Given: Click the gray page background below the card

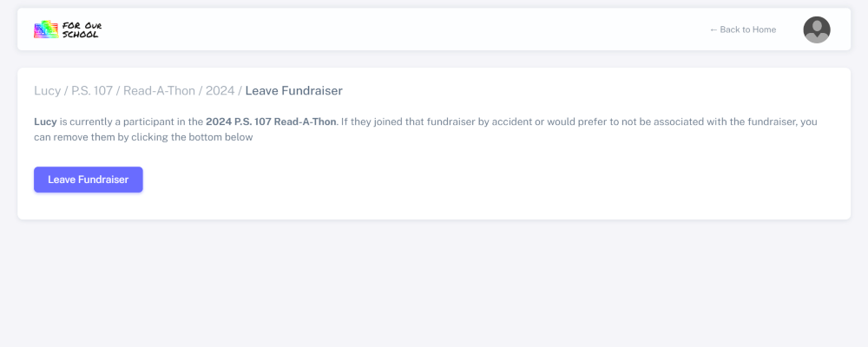Looking at the screenshot, I should 434,286.
